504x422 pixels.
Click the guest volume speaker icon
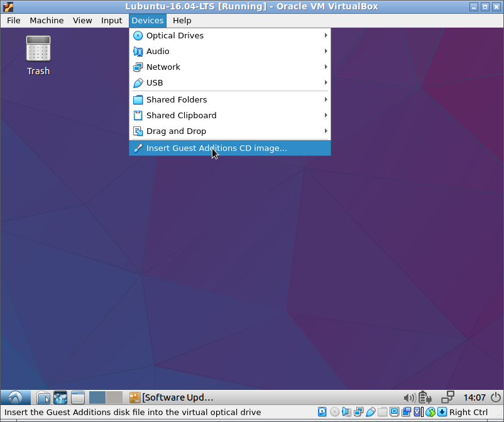410,398
